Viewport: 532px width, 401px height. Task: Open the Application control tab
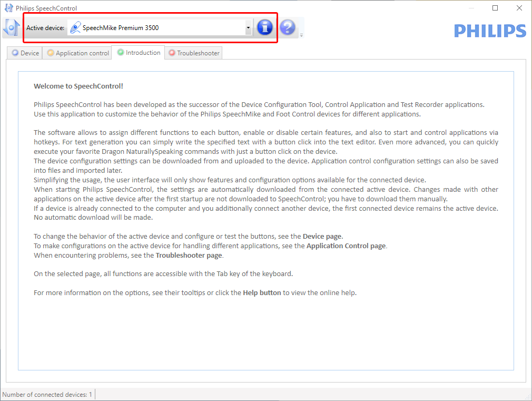78,53
